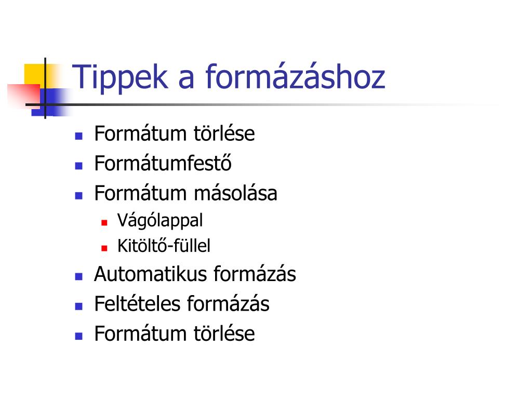Click the red gradient square by the title

point(24,96)
